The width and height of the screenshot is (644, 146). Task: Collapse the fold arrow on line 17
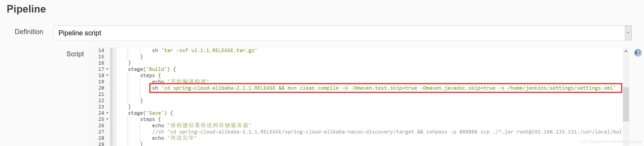107,69
